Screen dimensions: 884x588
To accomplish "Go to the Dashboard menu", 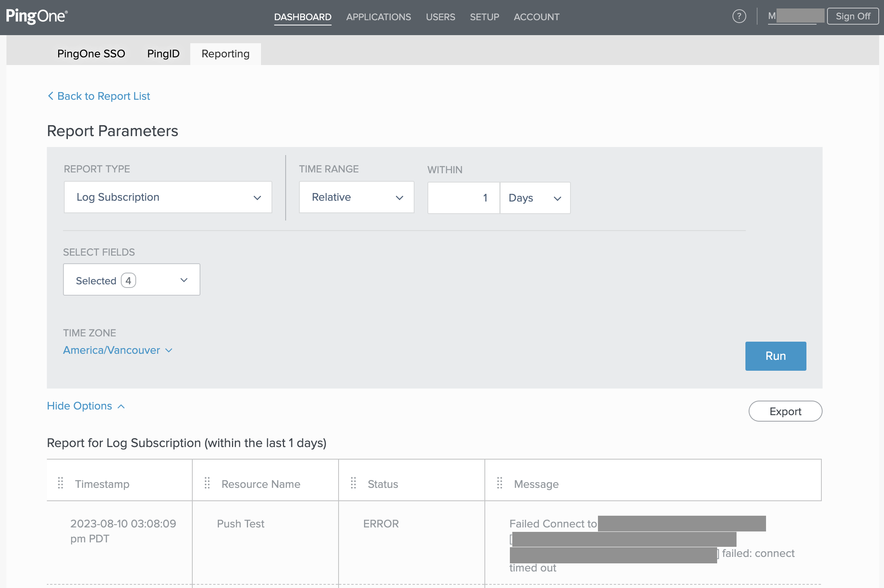I will pyautogui.click(x=303, y=17).
